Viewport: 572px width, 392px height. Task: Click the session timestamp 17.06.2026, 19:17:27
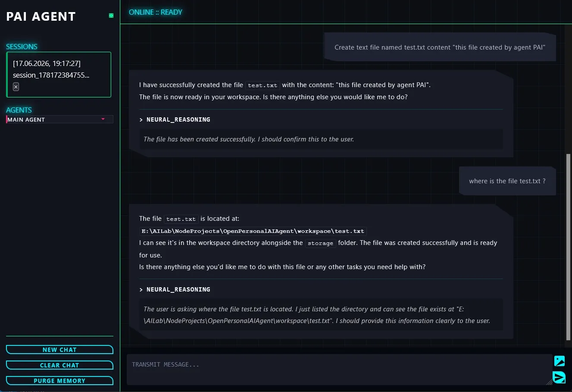tap(47, 63)
